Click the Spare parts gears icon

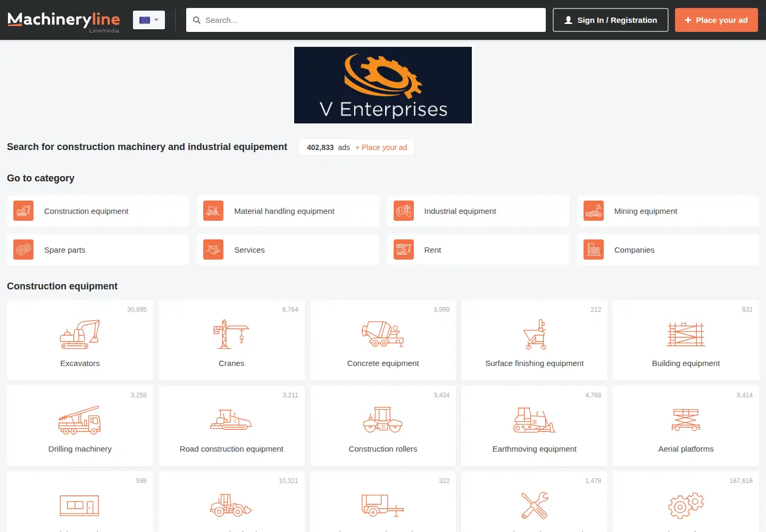click(x=23, y=250)
